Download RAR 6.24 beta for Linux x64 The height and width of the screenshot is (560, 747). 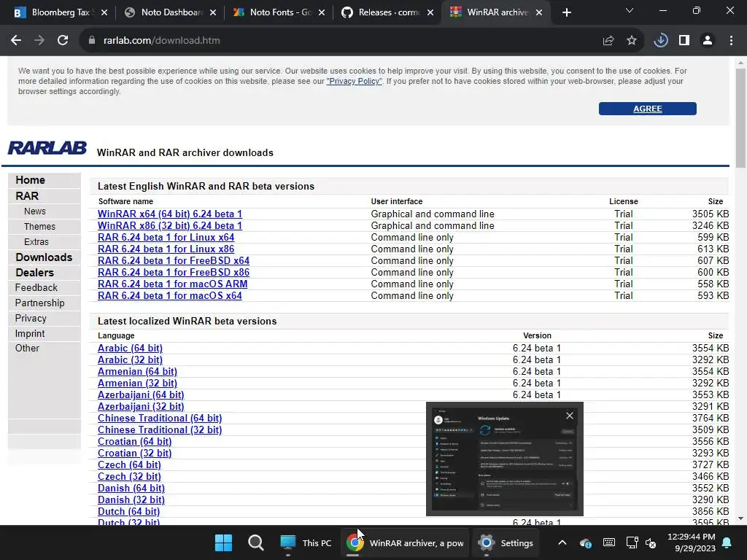point(166,237)
